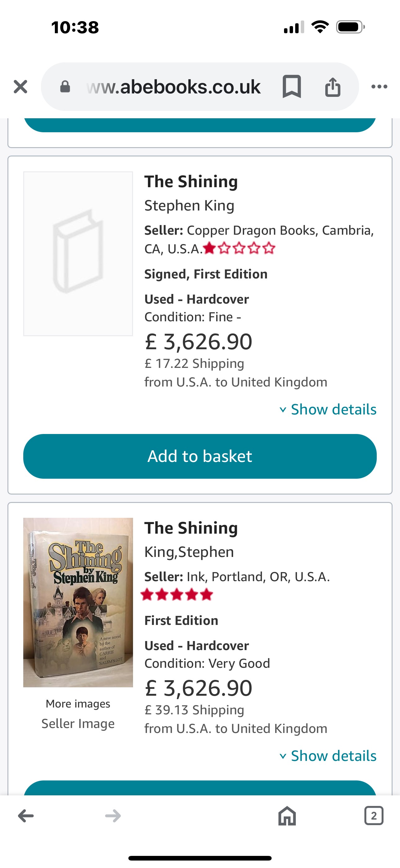Viewport: 400px width, 868px height.
Task: Add the signed first edition to basket
Action: tap(200, 456)
